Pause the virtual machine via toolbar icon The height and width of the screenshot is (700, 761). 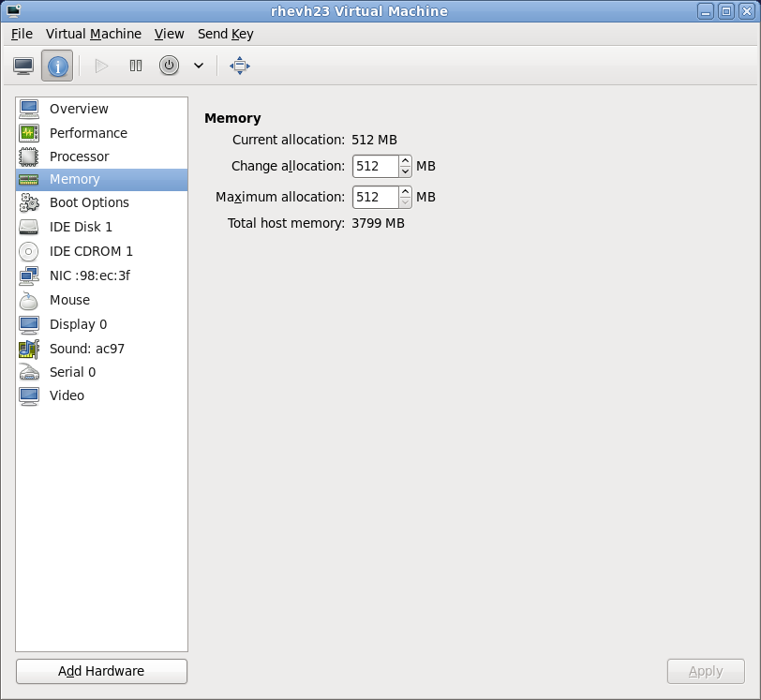point(135,66)
